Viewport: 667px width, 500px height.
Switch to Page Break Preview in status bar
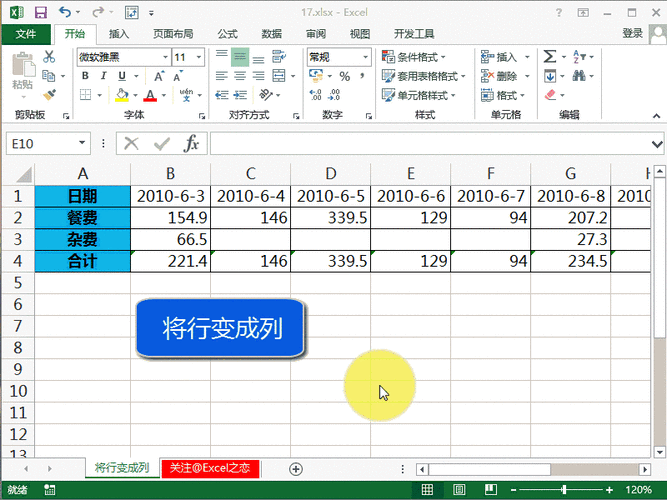(491, 490)
